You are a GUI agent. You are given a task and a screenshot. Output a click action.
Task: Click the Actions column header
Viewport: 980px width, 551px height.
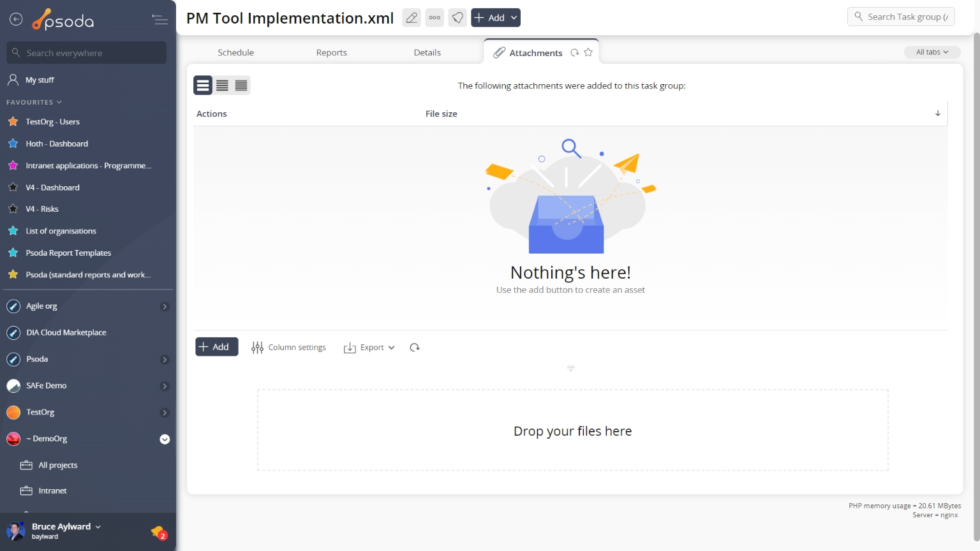point(211,114)
